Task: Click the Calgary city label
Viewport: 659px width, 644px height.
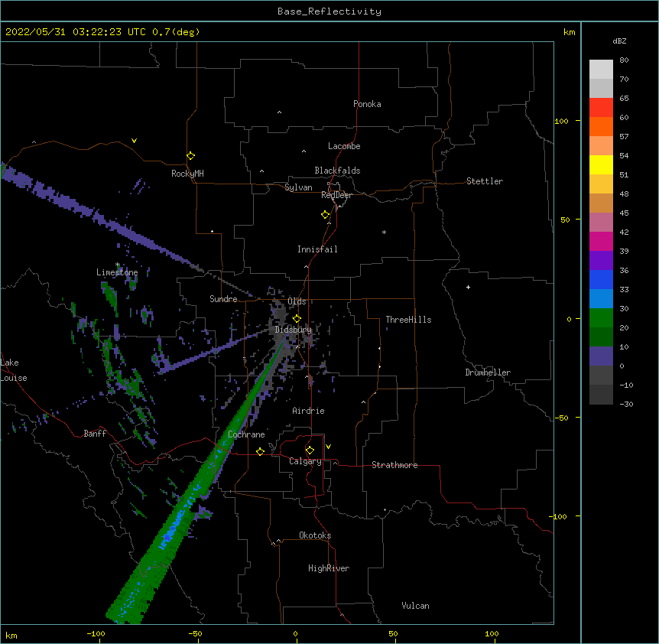Action: (305, 461)
